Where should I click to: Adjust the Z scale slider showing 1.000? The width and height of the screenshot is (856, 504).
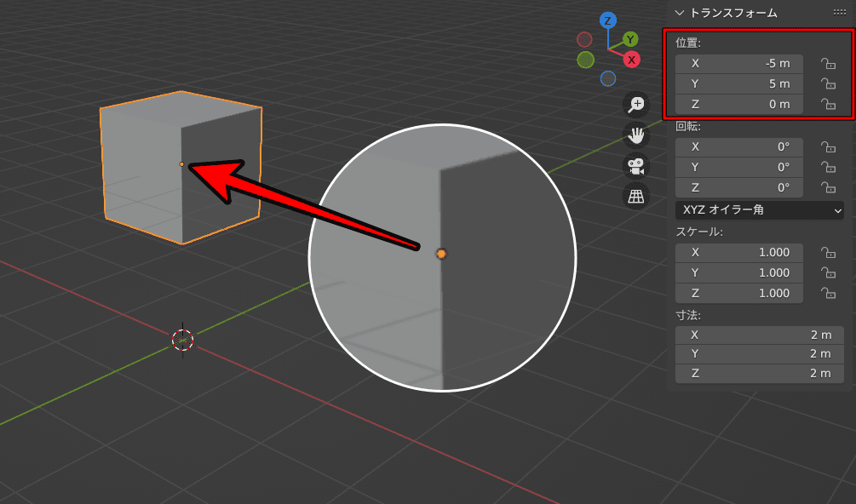click(x=738, y=293)
